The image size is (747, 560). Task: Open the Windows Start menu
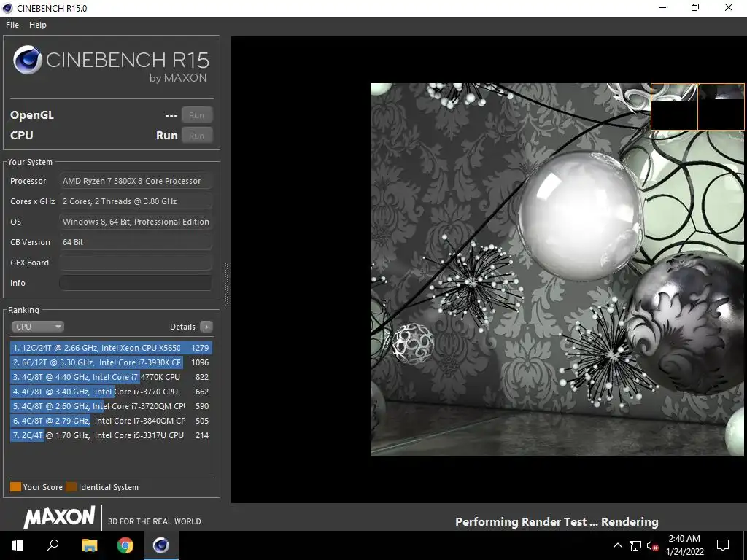[x=18, y=545]
